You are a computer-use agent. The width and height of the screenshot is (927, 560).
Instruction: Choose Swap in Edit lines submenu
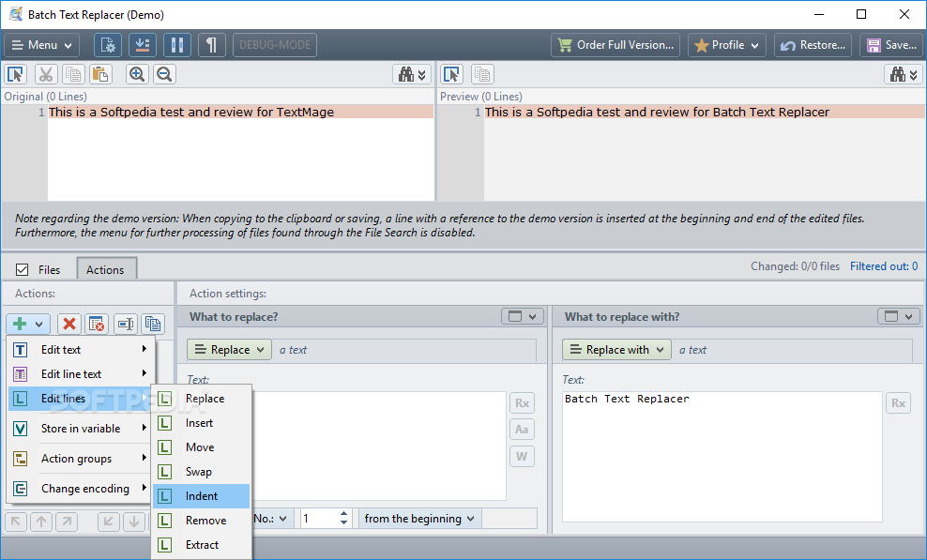click(202, 472)
